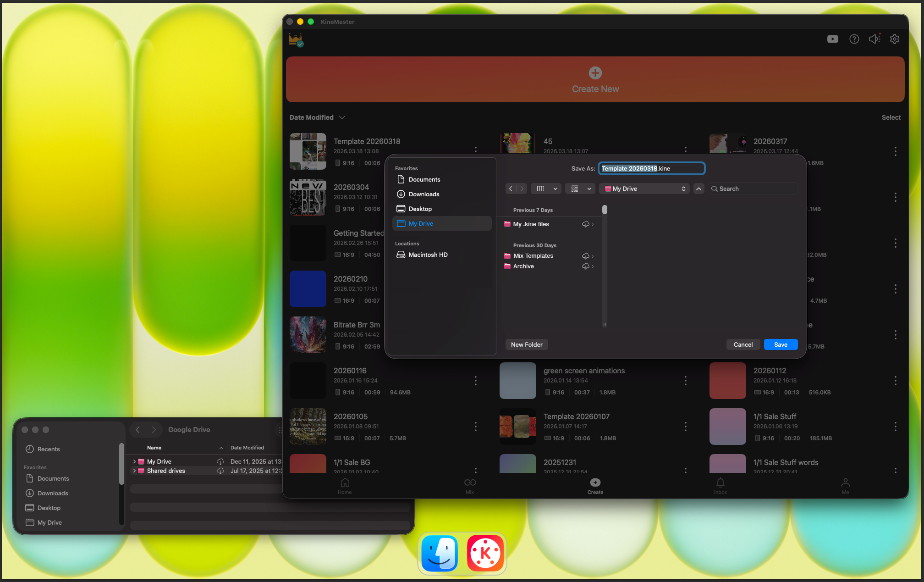Download Mix Templates via its cloud icon
Screen dimensions: 924x582
click(x=585, y=255)
